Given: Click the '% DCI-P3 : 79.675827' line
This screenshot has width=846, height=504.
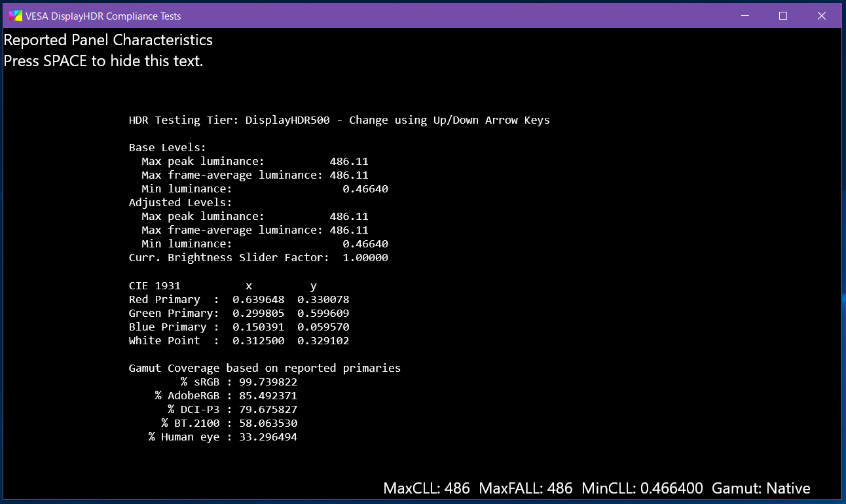Looking at the screenshot, I should pos(233,410).
